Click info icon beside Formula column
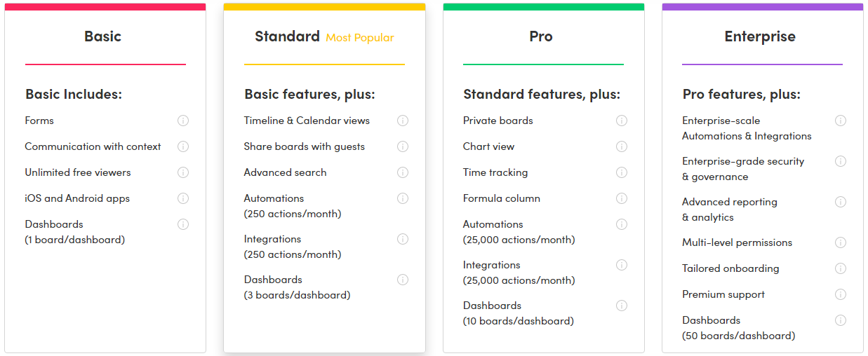The width and height of the screenshot is (868, 356). click(622, 198)
